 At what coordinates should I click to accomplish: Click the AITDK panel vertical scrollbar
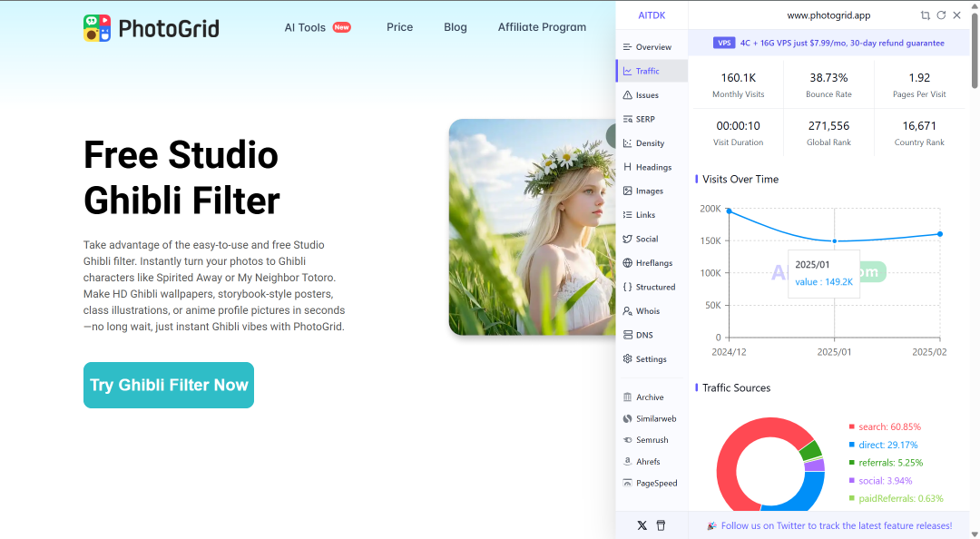coord(974,50)
